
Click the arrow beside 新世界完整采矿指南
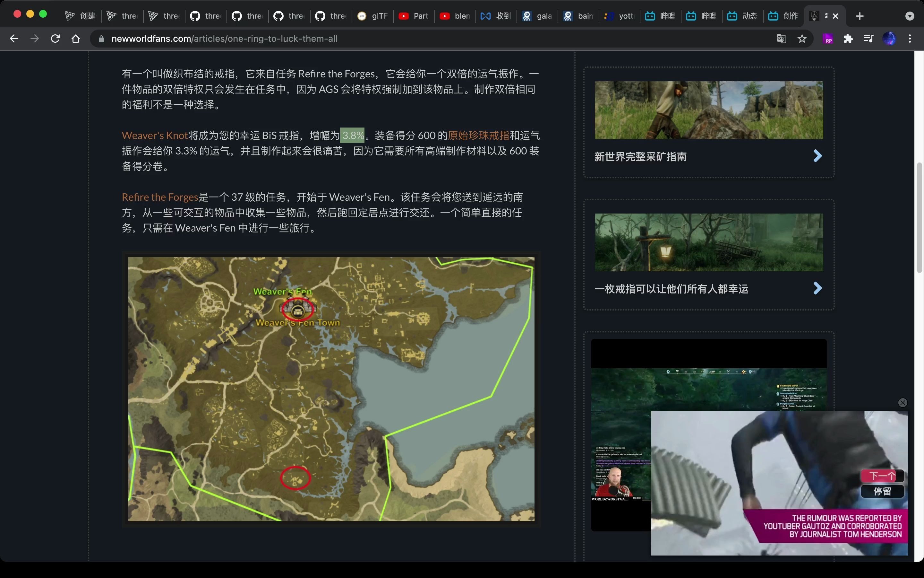tap(817, 156)
